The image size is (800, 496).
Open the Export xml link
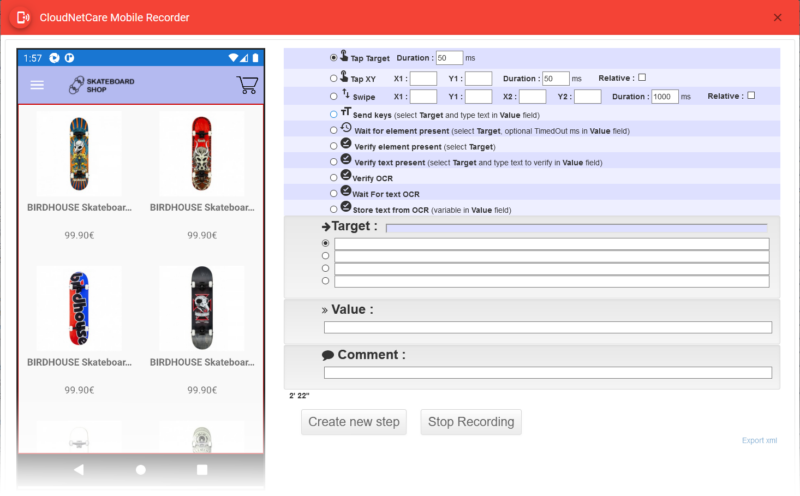(759, 440)
